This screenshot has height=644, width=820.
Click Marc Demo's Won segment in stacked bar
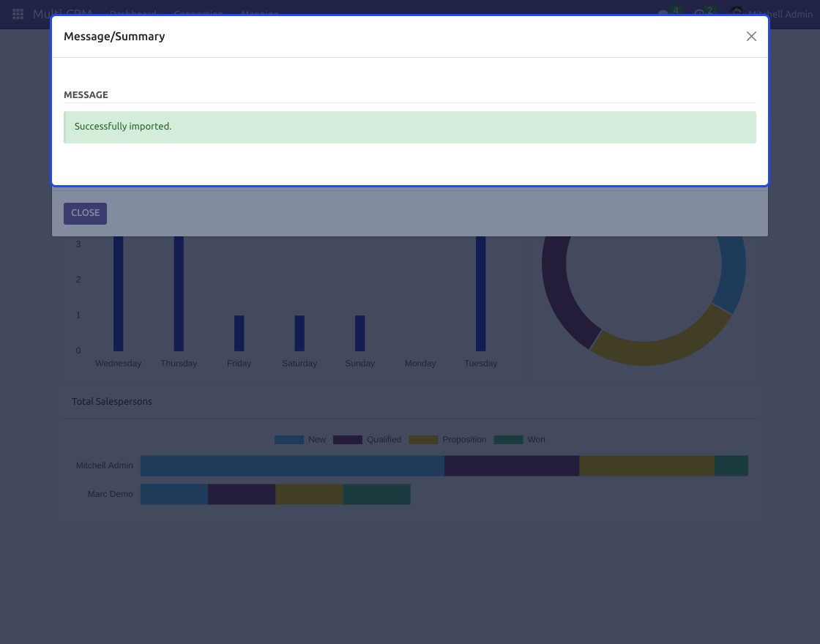tap(376, 495)
